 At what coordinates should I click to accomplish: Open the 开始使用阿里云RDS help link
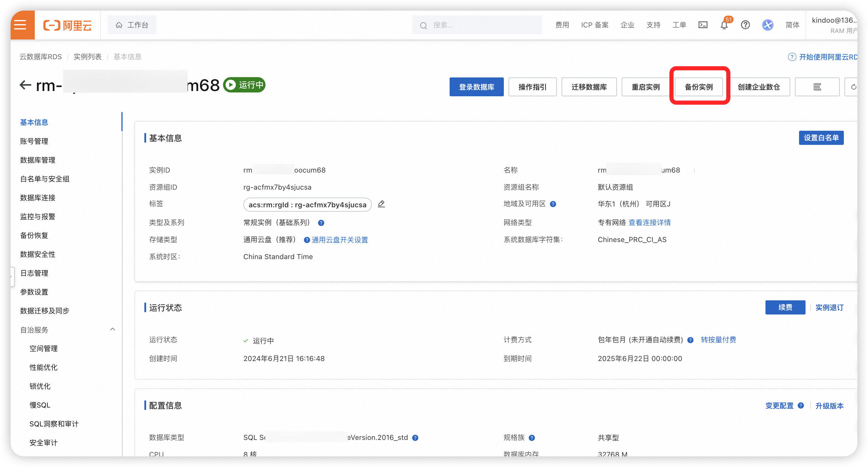(x=823, y=57)
